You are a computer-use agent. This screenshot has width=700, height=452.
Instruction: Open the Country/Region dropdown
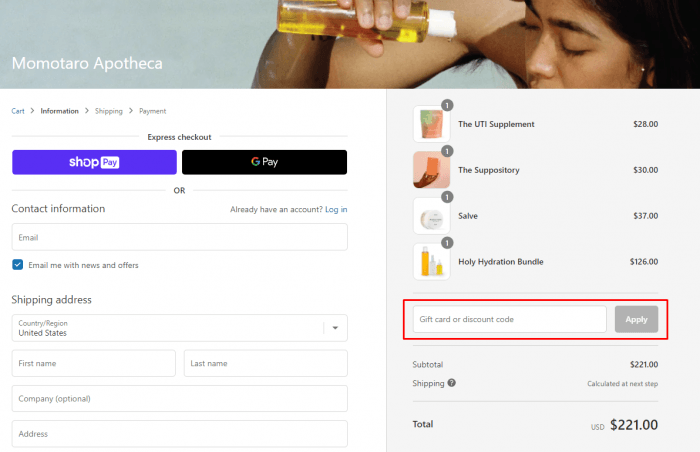179,328
